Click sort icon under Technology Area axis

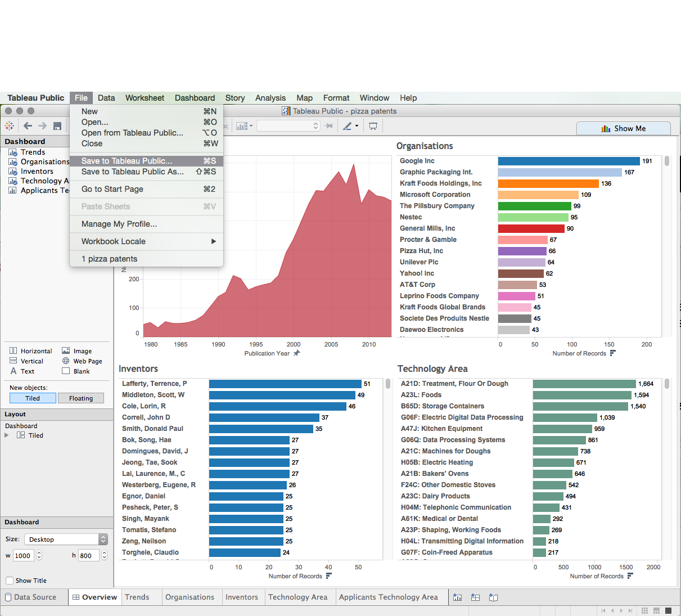[630, 576]
